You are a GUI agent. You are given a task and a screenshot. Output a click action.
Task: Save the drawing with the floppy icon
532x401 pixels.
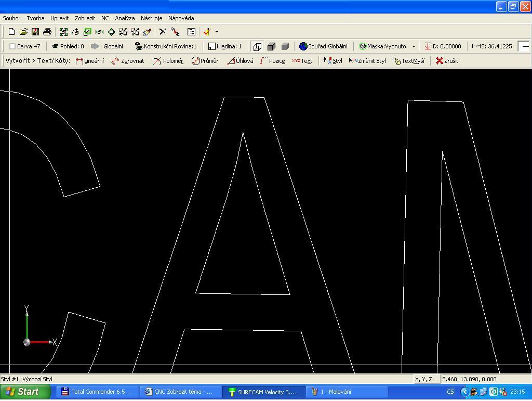[x=35, y=32]
